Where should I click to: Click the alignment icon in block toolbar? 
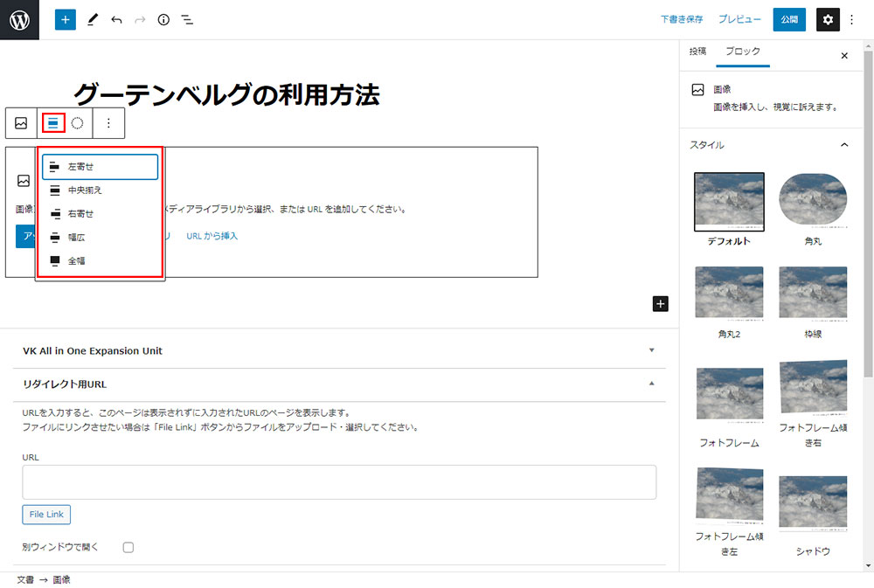coord(53,123)
